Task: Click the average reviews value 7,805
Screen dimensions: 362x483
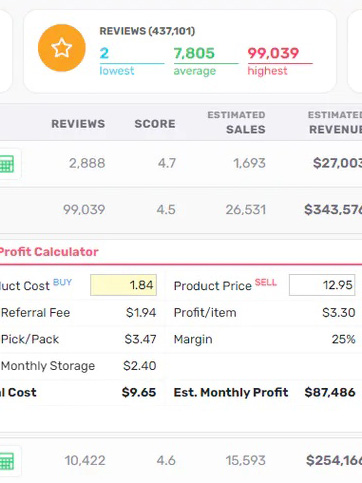Action: [194, 53]
